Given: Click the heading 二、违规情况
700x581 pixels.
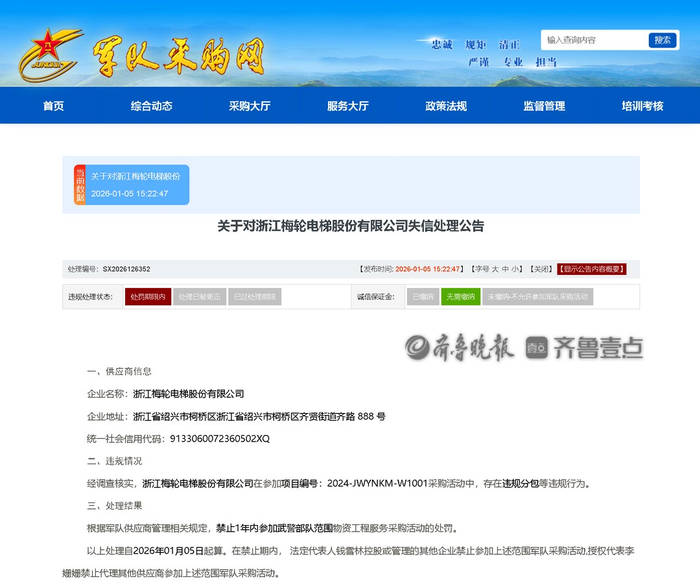Looking at the screenshot, I should (115, 461).
